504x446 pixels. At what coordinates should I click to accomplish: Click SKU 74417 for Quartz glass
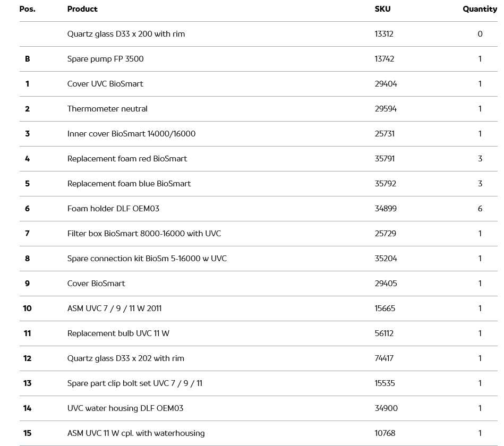(x=384, y=358)
